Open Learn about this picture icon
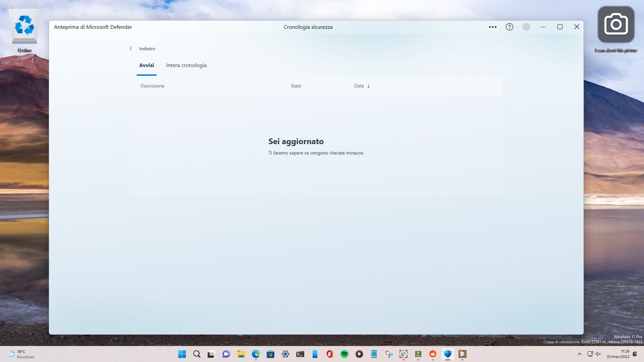Viewport: 644px width, 362px height. tap(616, 29)
